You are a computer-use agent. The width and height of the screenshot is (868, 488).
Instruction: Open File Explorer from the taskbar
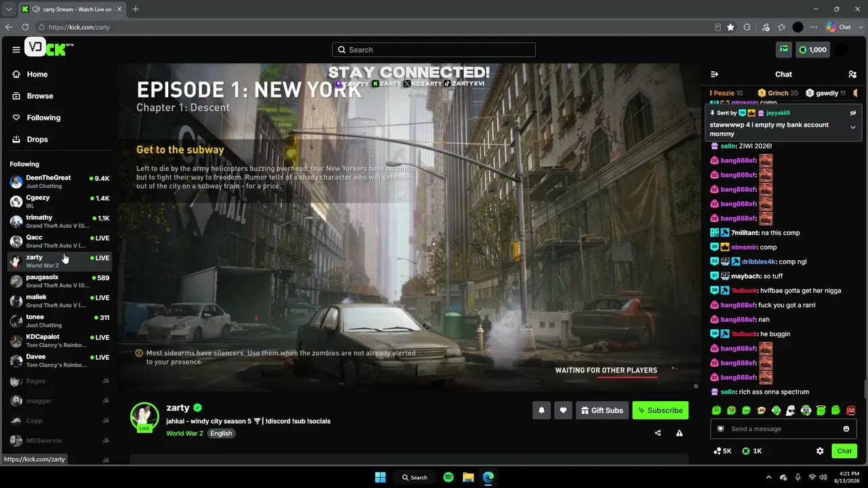(x=468, y=477)
